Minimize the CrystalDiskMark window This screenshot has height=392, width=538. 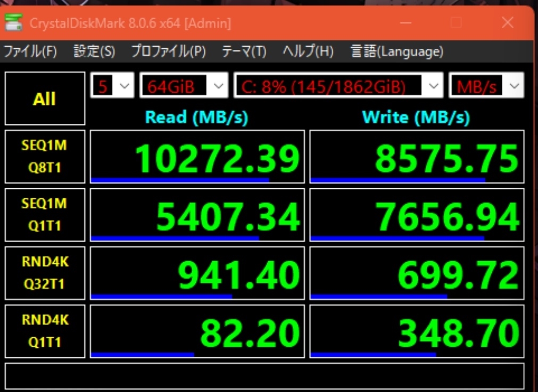(x=405, y=23)
